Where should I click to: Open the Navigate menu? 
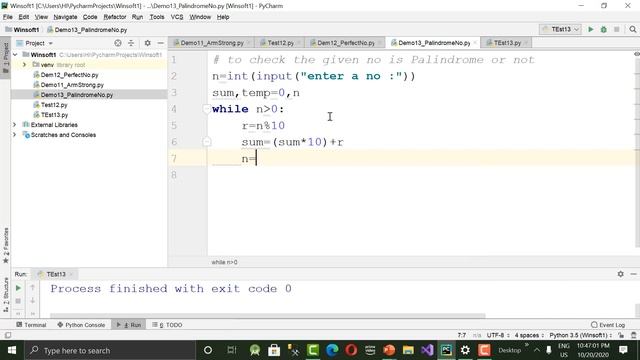(x=65, y=17)
